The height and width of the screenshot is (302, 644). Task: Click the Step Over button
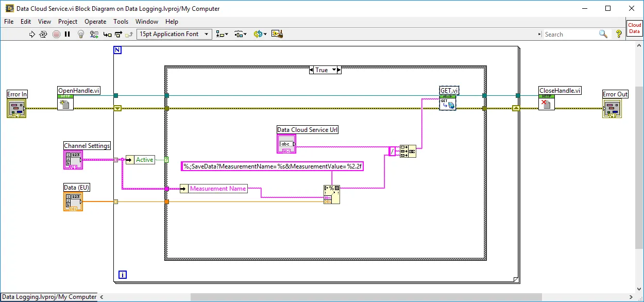pos(118,34)
